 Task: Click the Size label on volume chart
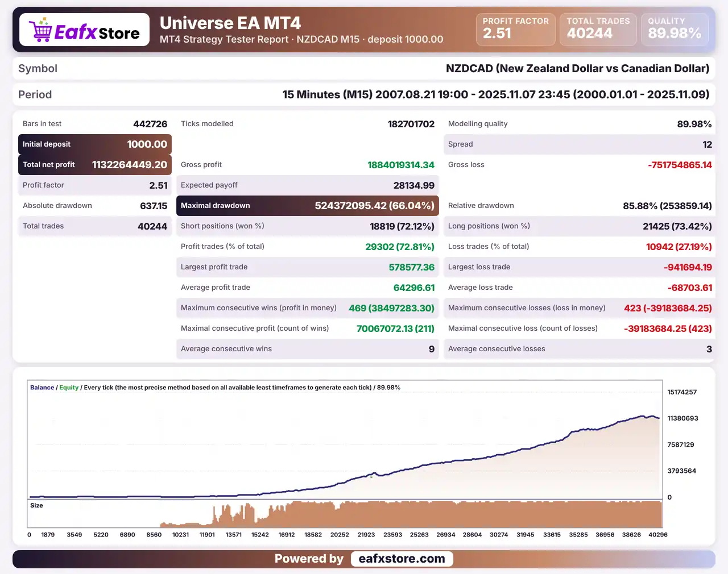pos(36,505)
